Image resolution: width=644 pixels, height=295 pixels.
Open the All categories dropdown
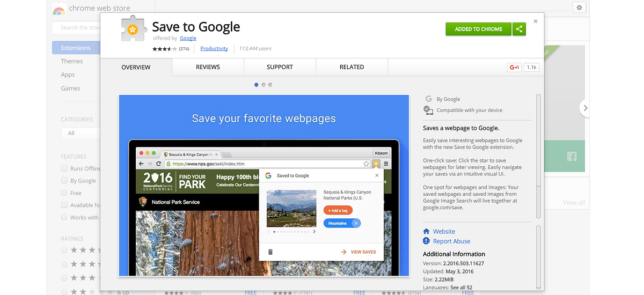pos(80,132)
